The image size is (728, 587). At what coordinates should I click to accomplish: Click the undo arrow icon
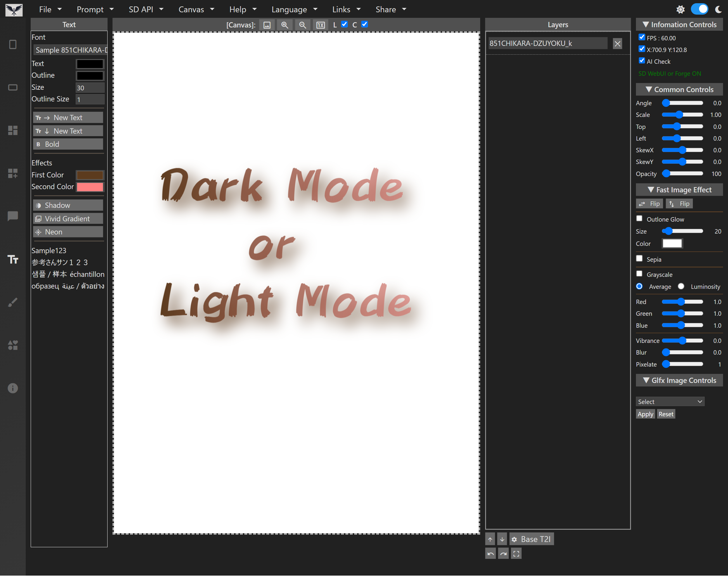pos(490,553)
